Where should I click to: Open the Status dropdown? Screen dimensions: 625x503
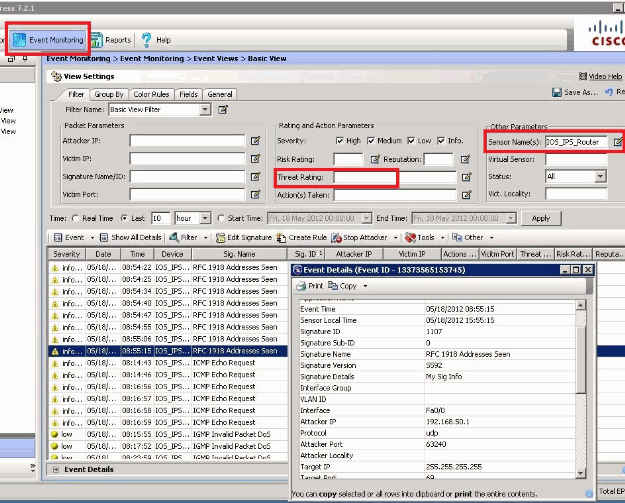600,176
